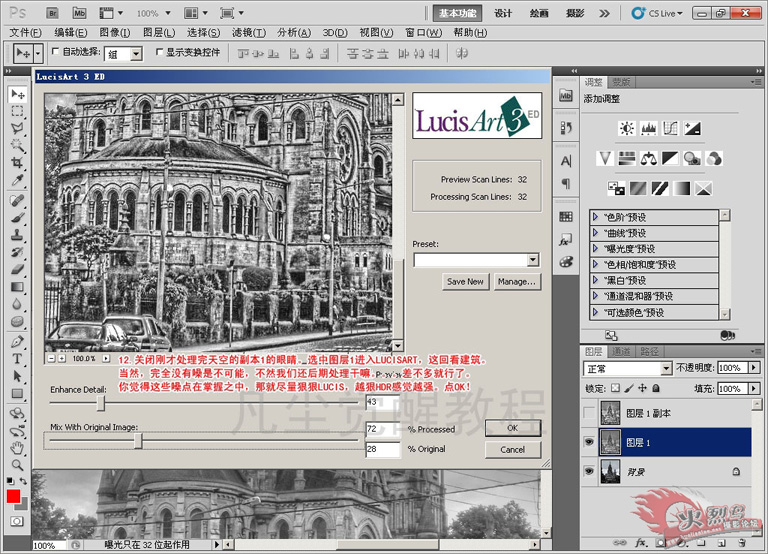Viewport: 768px width, 554px height.
Task: Hide the 背景 layer
Action: pyautogui.click(x=589, y=472)
